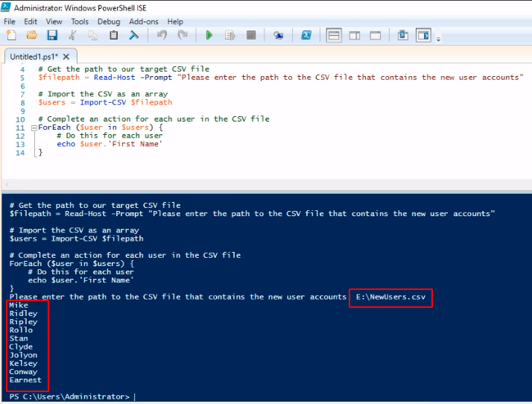Click the PS C:\Users\Administrator> prompt

[69, 397]
